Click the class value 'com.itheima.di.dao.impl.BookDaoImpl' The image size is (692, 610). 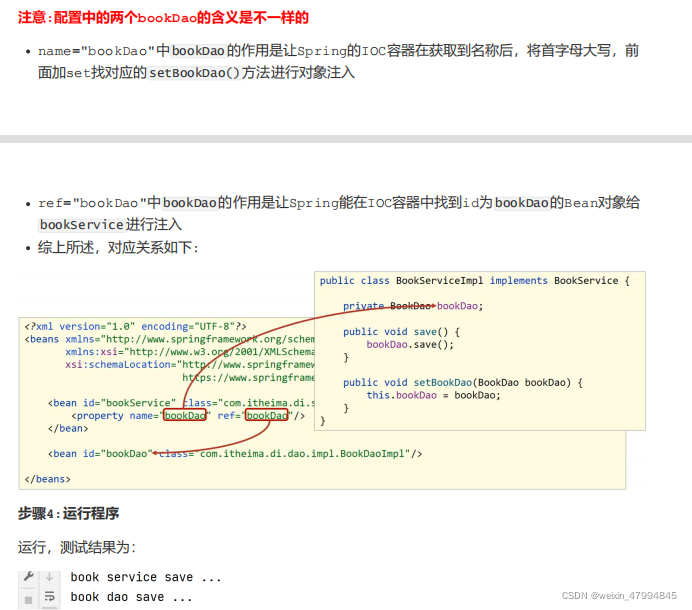[302, 454]
